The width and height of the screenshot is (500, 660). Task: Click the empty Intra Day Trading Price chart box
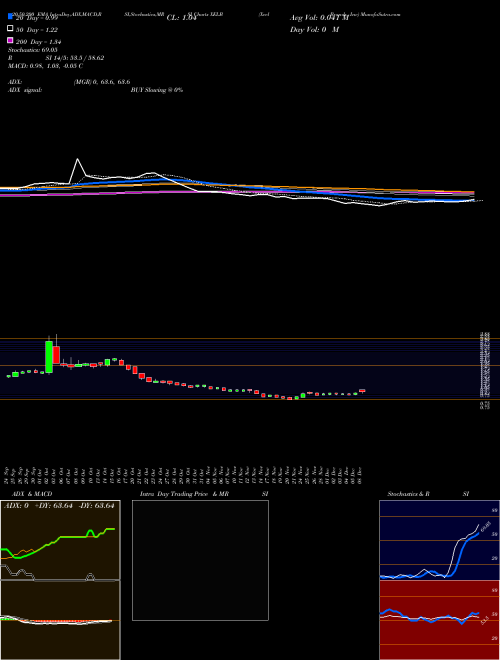[x=200, y=560]
